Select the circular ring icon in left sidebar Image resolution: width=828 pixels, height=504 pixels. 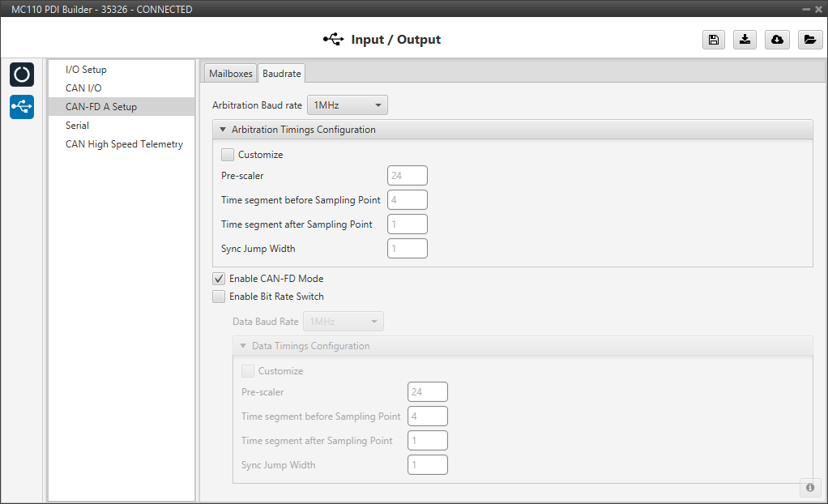coord(22,75)
